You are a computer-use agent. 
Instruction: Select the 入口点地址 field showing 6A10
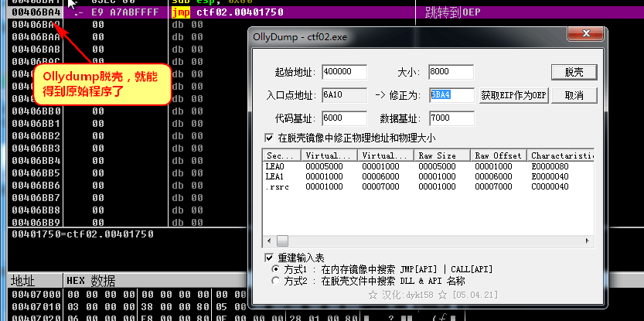(344, 95)
